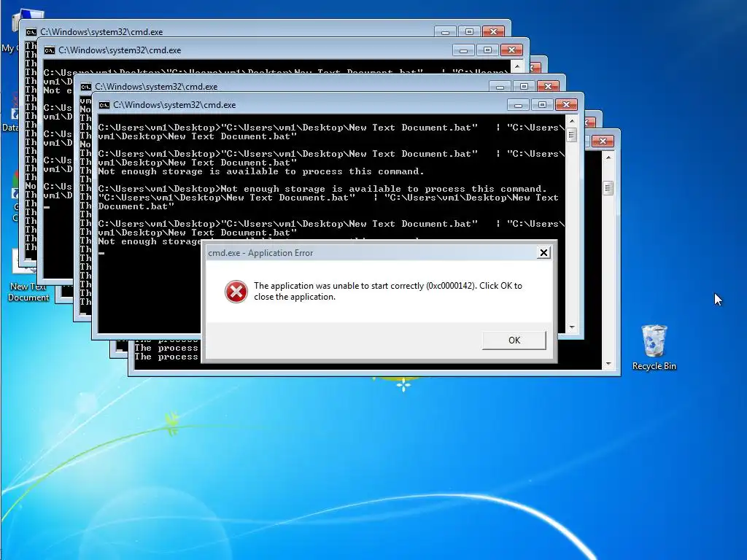
Task: Click the 'cmd.exe - Application Error' title text
Action: pyautogui.click(x=260, y=253)
